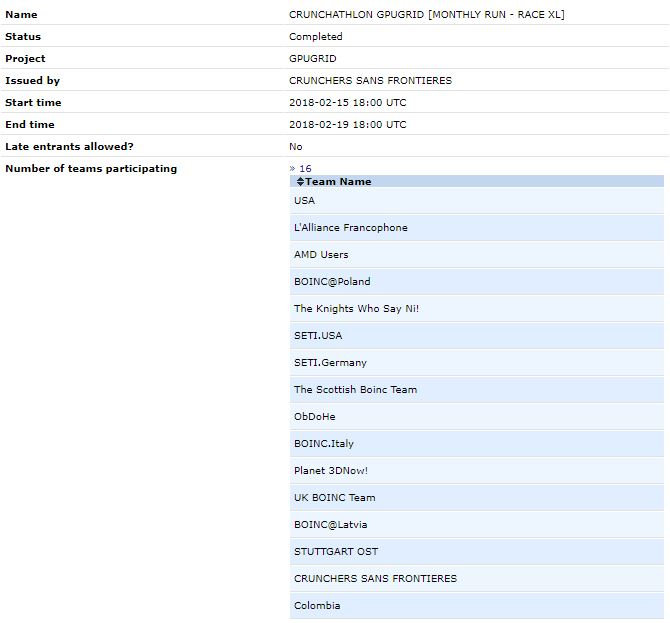670x623 pixels.
Task: Click the Late entrants allowed? label
Action: 69,147
